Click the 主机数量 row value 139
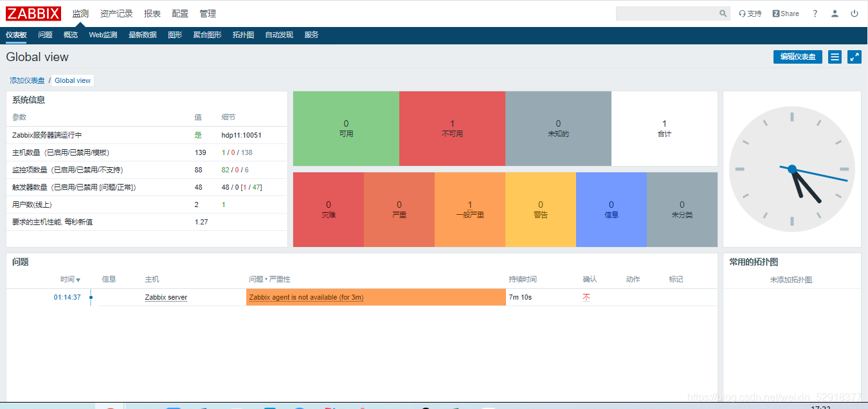868x409 pixels. pos(201,152)
